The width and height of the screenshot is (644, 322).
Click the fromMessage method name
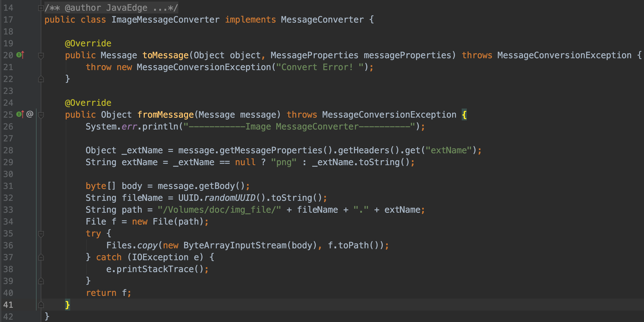(165, 115)
